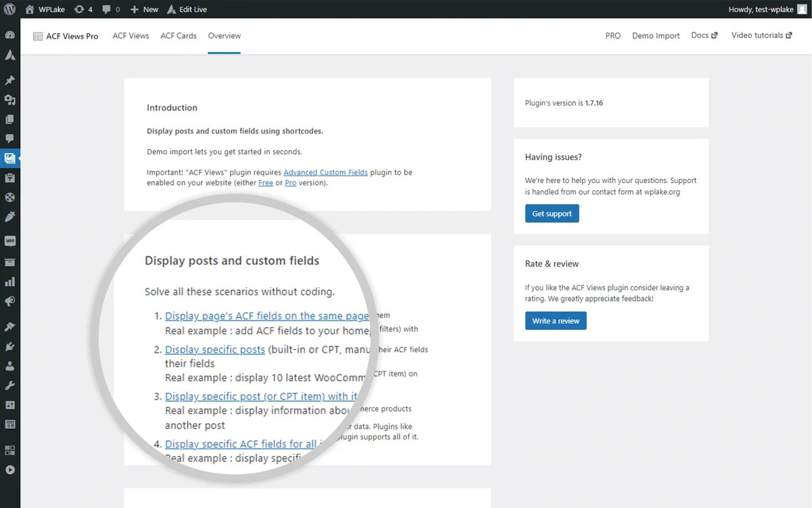
Task: Click Edit Live in the admin bar
Action: pyautogui.click(x=187, y=9)
